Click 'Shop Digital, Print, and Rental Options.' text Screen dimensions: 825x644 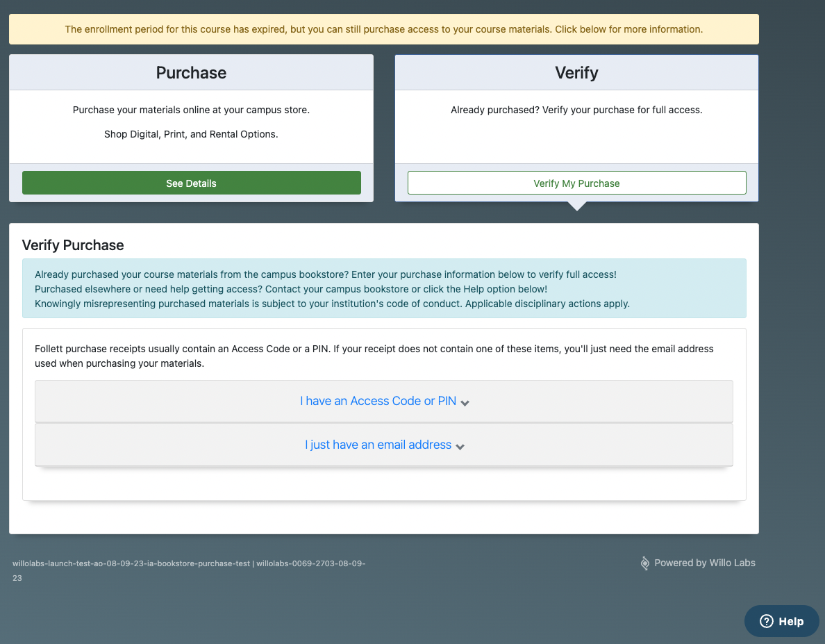pos(191,134)
